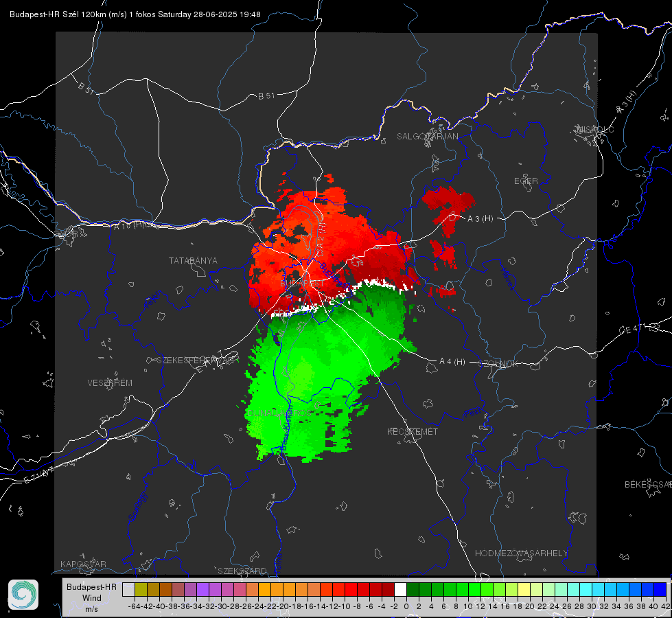Click the A 4 (H) road label
Screen dimensions: 672x618
(452, 362)
